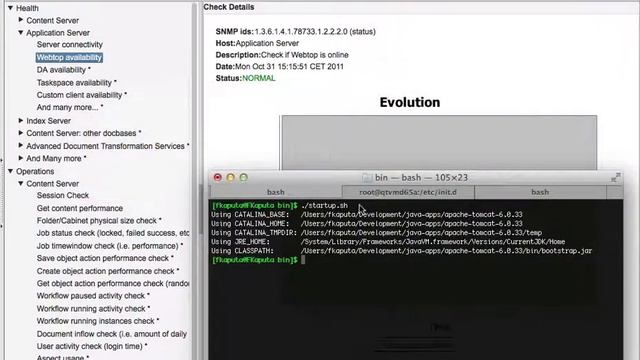Expand the Index Server node
640x360 pixels.
pyautogui.click(x=21, y=120)
